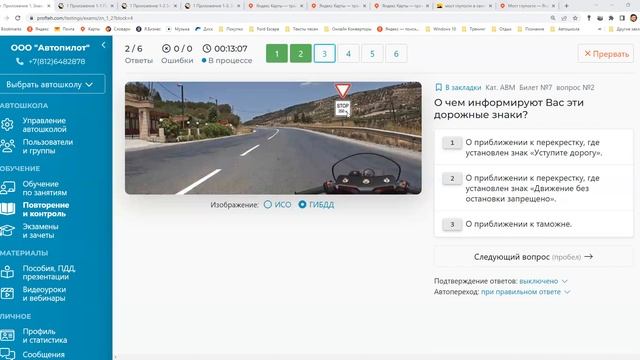
Task: Jump to question 6
Action: 396,53
